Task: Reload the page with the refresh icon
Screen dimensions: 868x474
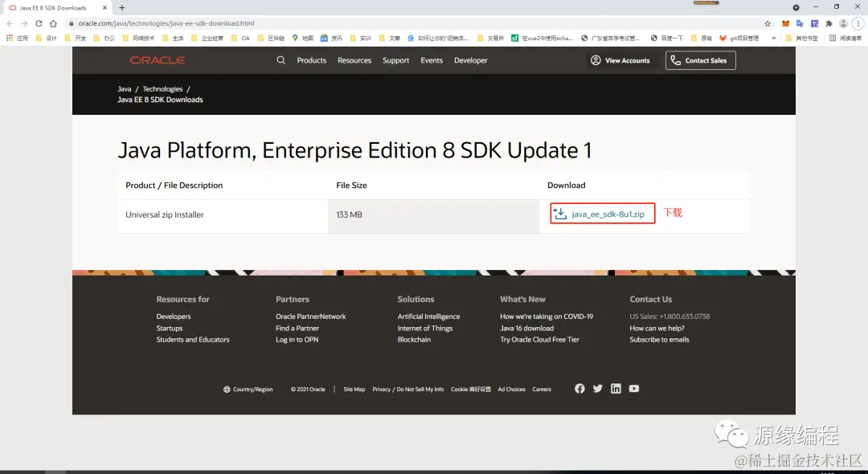Action: tap(39, 23)
